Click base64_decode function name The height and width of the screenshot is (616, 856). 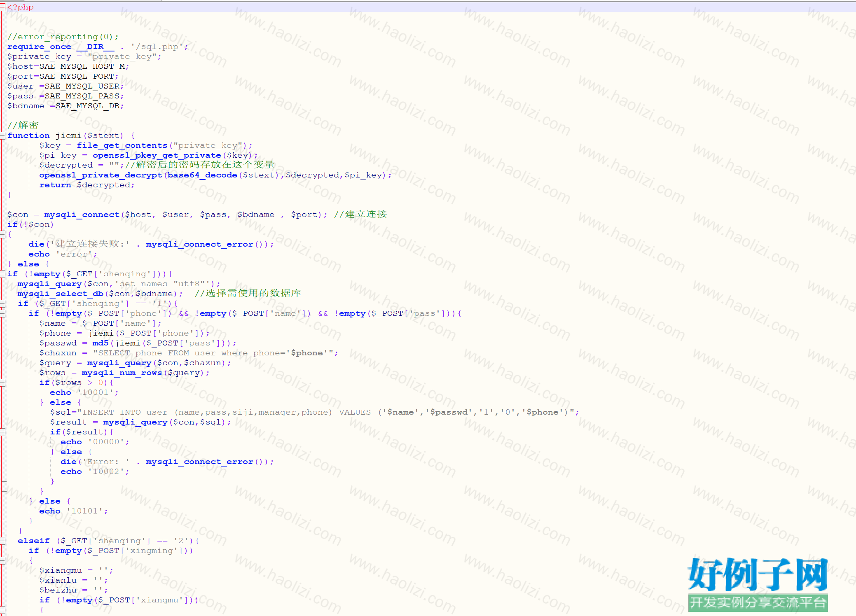click(202, 175)
